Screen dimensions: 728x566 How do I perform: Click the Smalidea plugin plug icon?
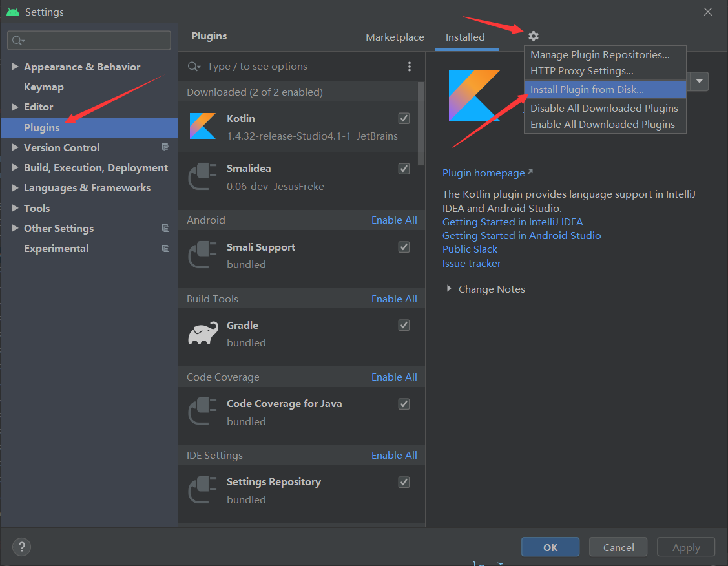tap(203, 176)
